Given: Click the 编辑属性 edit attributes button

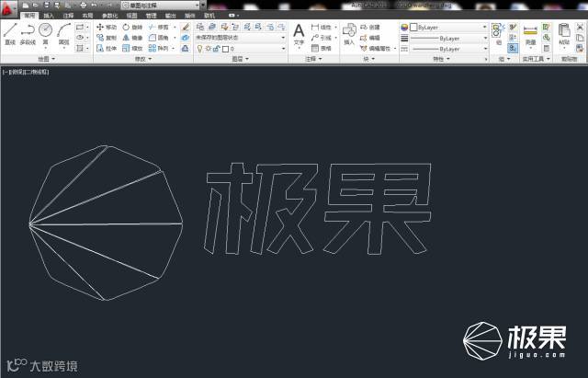Looking at the screenshot, I should click(x=378, y=48).
